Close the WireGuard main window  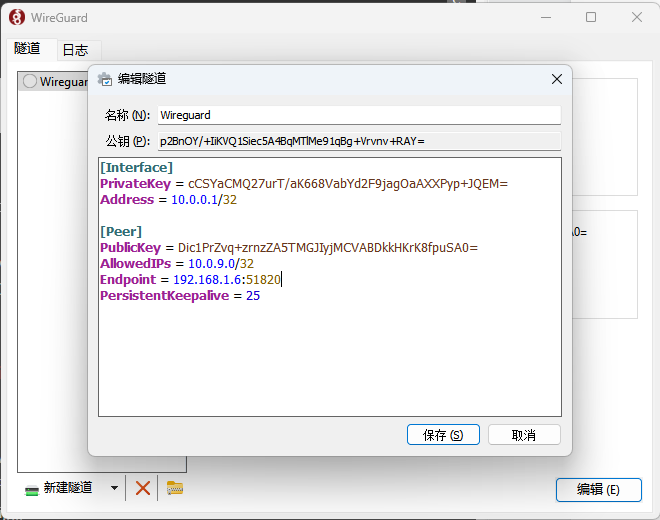637,17
